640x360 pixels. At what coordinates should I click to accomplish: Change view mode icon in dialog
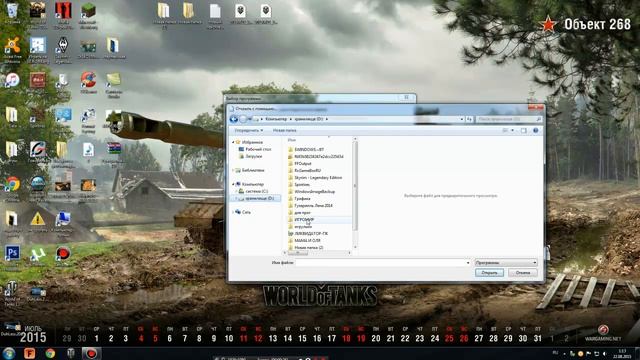(505, 131)
